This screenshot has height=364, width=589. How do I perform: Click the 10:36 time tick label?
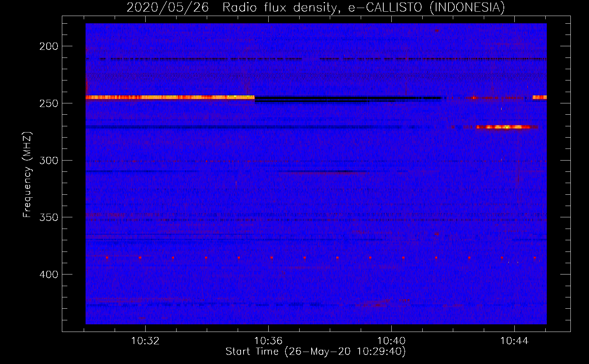point(268,341)
